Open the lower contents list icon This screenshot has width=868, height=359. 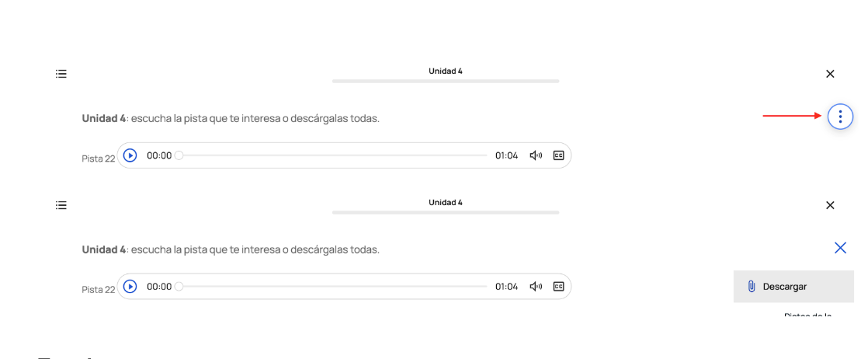pyautogui.click(x=61, y=205)
